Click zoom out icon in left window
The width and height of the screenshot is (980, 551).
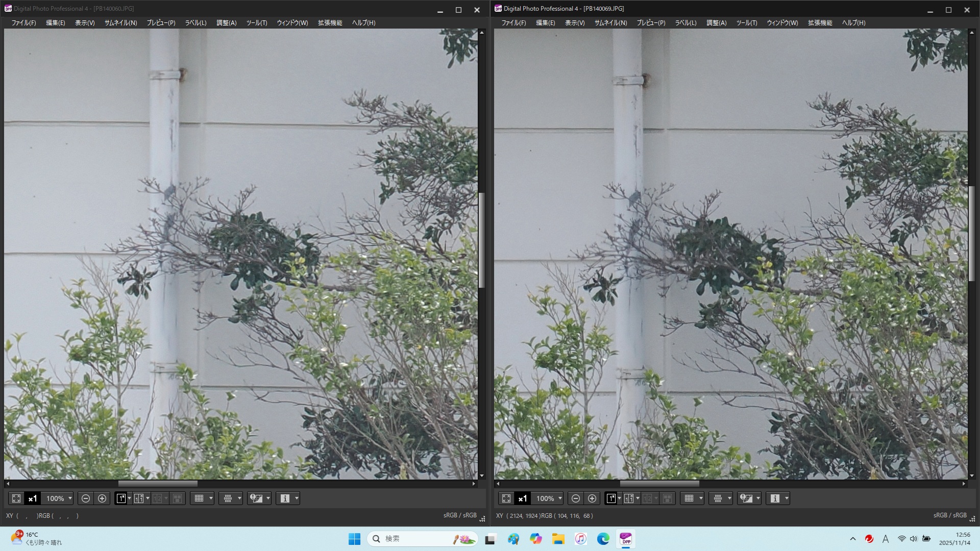pyautogui.click(x=86, y=498)
